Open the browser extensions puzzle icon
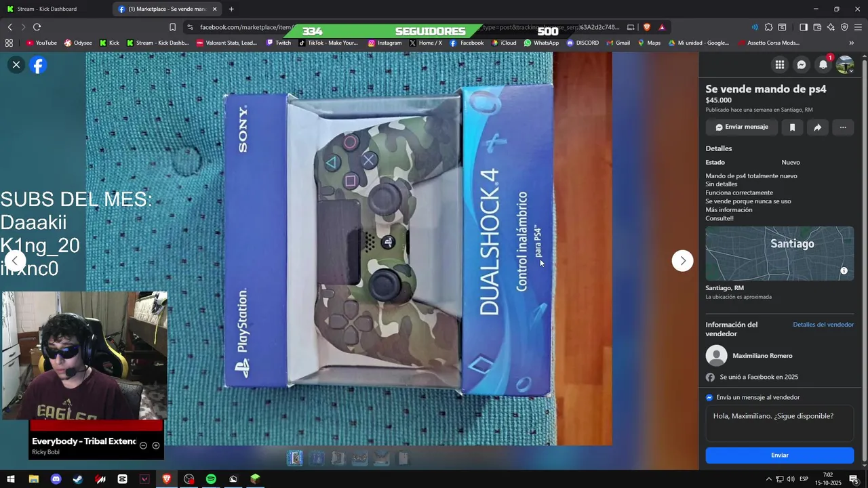This screenshot has height=488, width=868. (x=768, y=27)
